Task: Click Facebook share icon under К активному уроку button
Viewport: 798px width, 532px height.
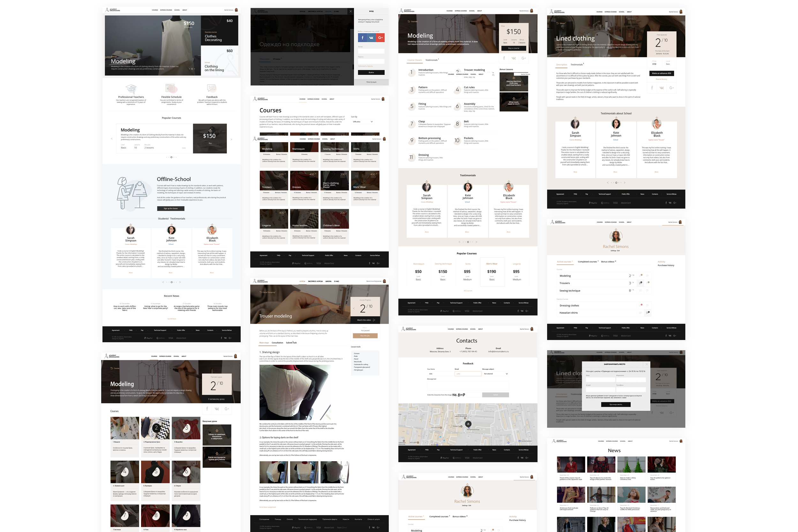Action: click(207, 409)
